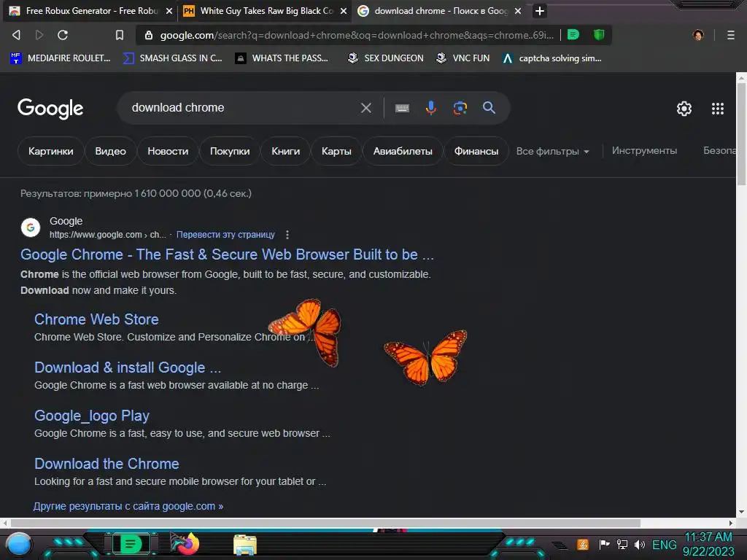Image resolution: width=747 pixels, height=560 pixels.
Task: Open the green chat extension icon in address bar
Action: coord(573,35)
